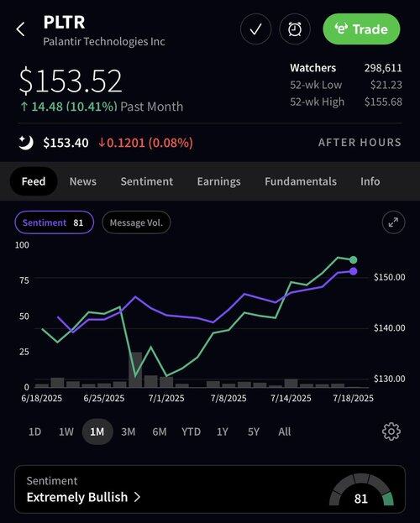
Task: Go back using the left arrow icon
Action: tap(21, 29)
